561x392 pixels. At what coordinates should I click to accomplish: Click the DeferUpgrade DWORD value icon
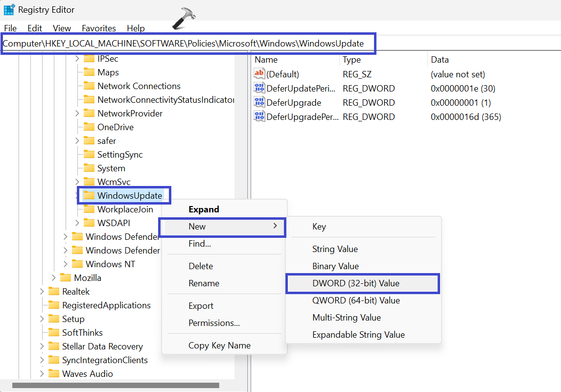[259, 102]
